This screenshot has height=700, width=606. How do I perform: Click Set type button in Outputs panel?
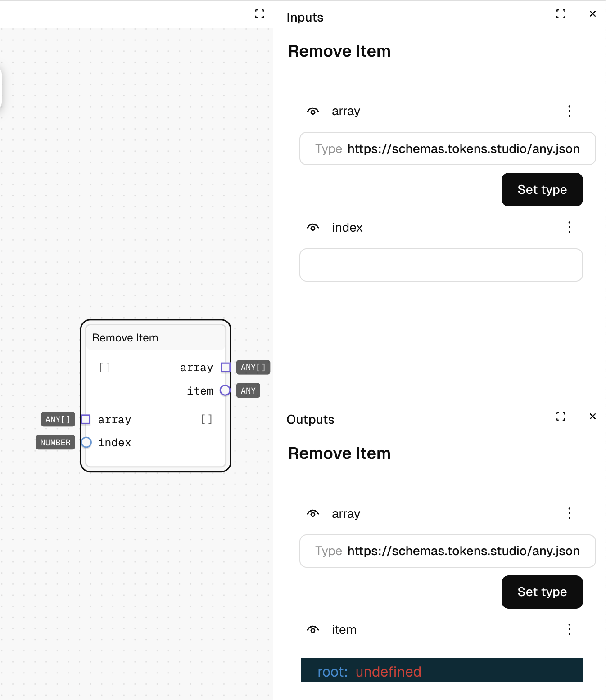point(542,592)
